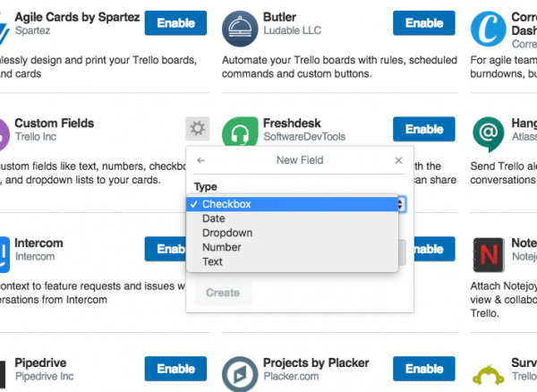Select Checkbox field type option
Image resolution: width=537 pixels, height=392 pixels.
click(x=292, y=204)
